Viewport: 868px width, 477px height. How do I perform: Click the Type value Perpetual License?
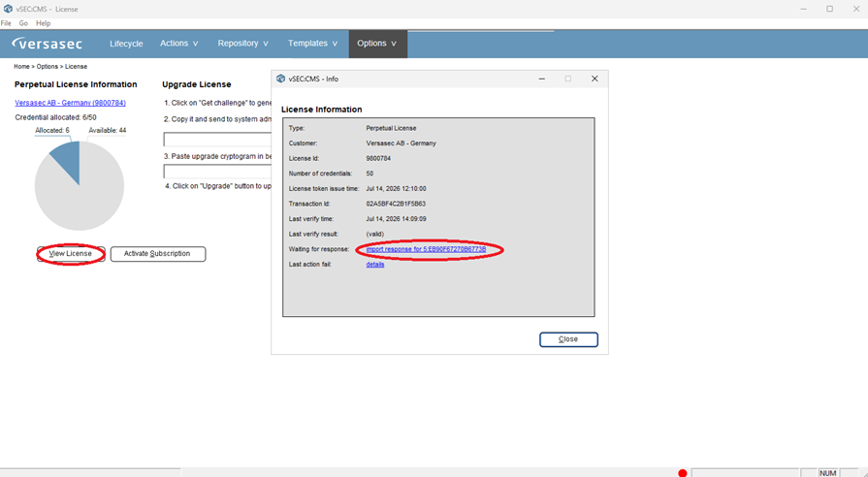[392, 128]
